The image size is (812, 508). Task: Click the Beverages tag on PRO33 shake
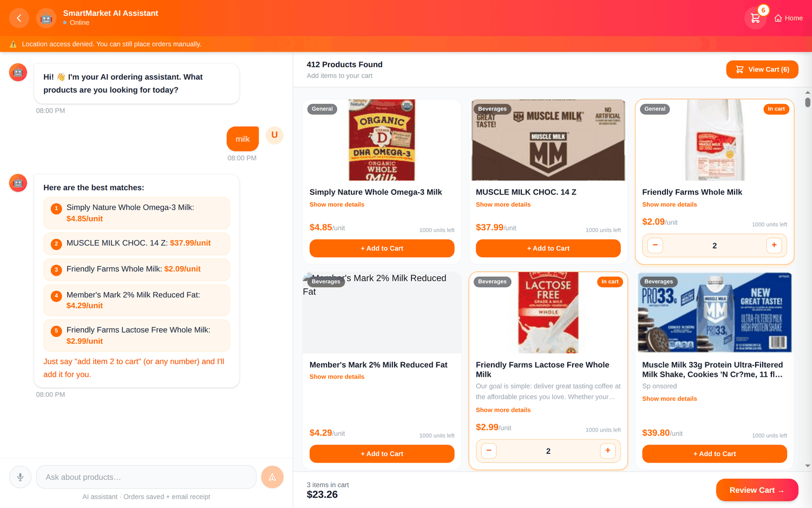point(658,282)
